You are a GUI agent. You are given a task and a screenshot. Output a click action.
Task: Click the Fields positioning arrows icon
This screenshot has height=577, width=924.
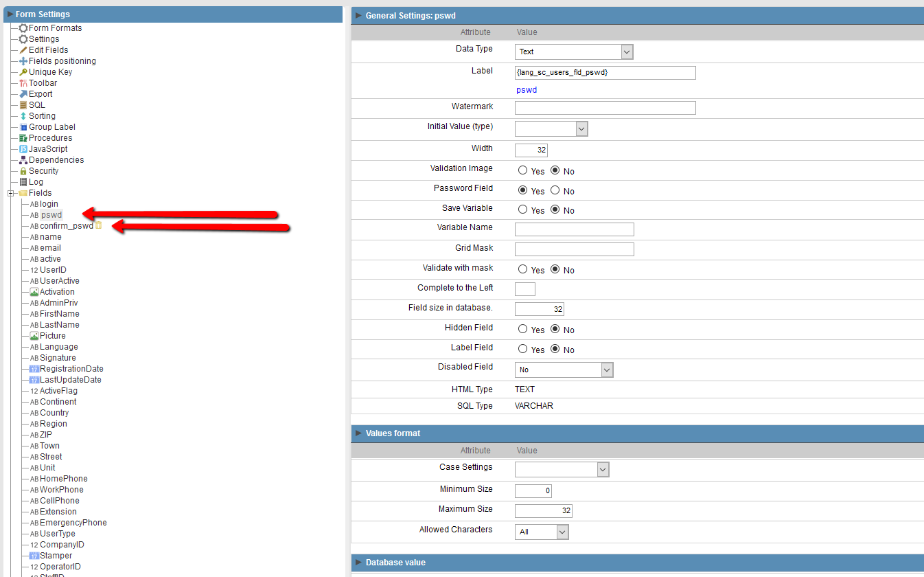click(23, 61)
